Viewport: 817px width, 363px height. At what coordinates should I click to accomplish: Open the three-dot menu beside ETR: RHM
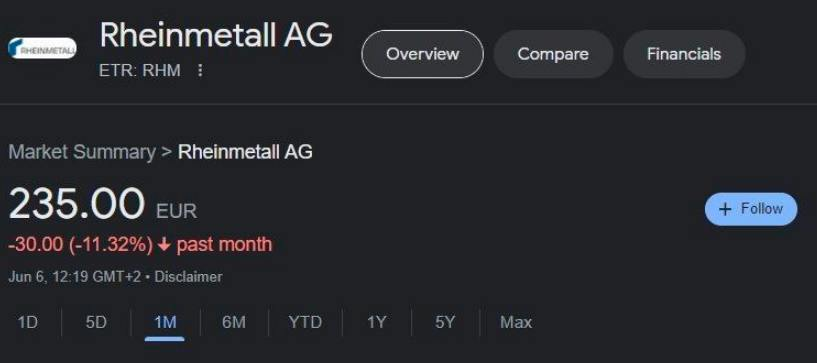[200, 70]
